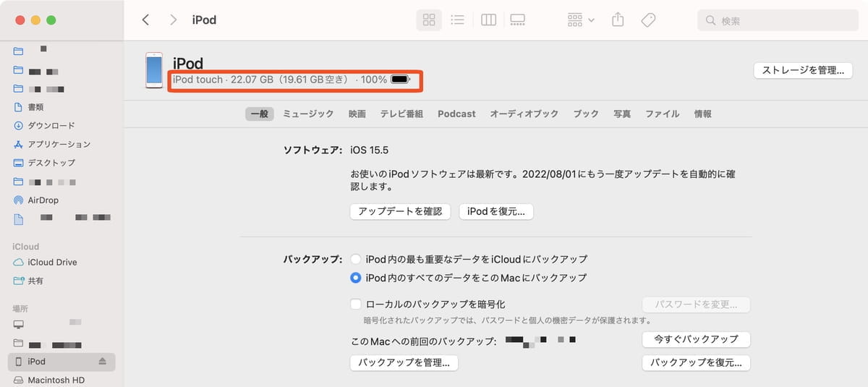The height and width of the screenshot is (387, 868).
Task: Click バックアップを復元... button
Action: pyautogui.click(x=696, y=362)
